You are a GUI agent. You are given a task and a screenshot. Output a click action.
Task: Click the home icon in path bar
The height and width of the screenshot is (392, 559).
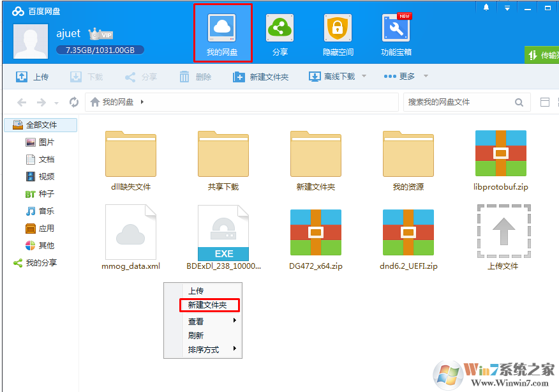tap(95, 102)
